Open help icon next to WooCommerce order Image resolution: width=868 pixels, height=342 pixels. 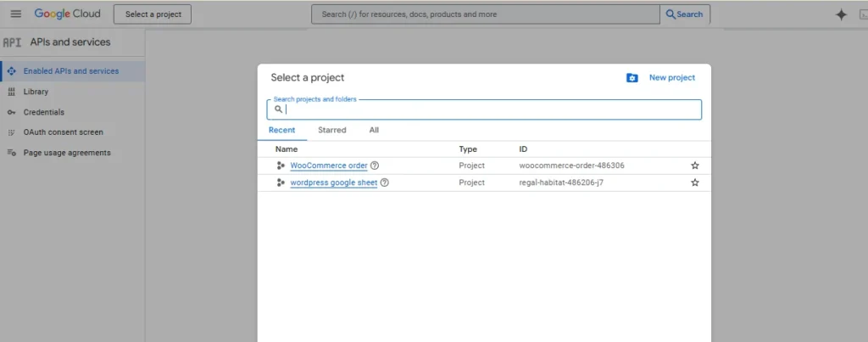[x=375, y=165]
